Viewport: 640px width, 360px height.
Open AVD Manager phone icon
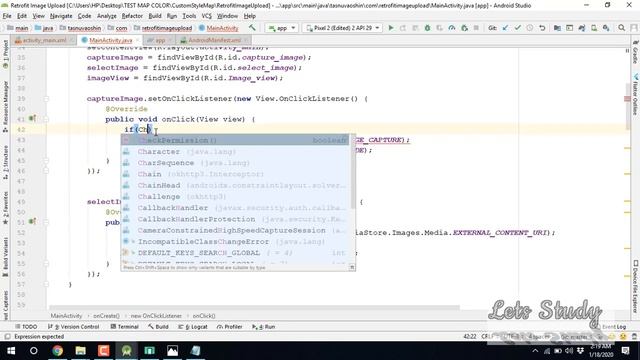[594, 28]
